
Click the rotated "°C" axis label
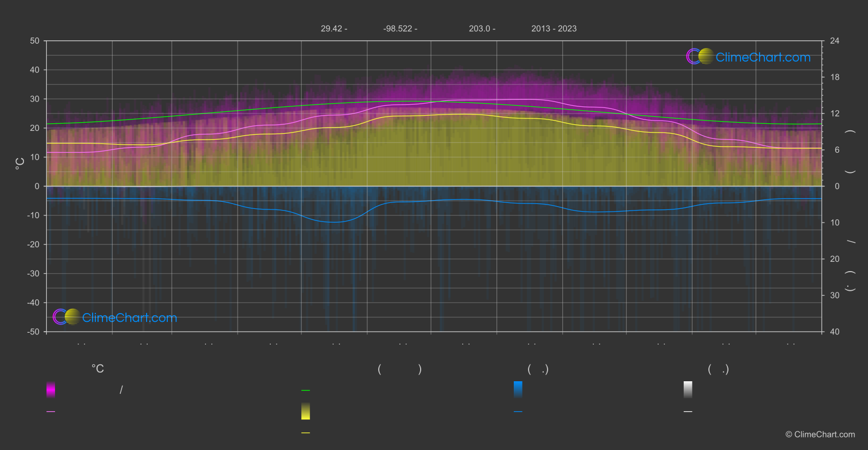coord(20,164)
